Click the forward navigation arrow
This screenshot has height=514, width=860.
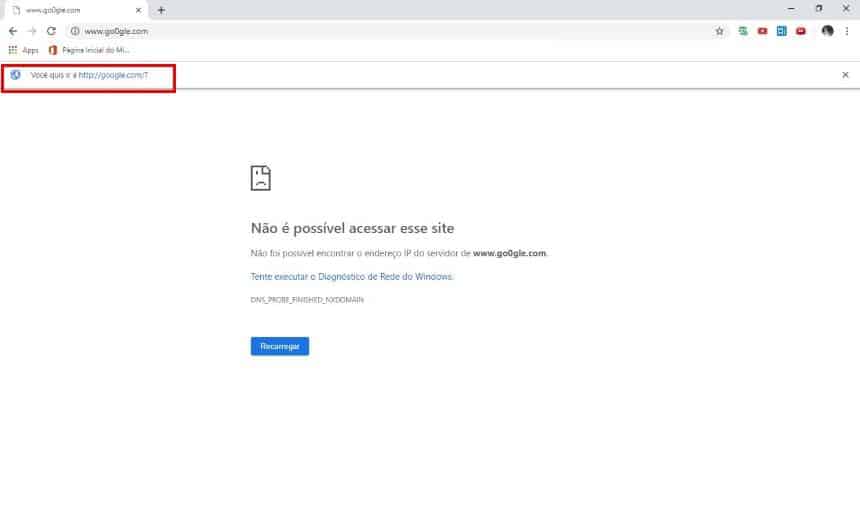point(32,31)
